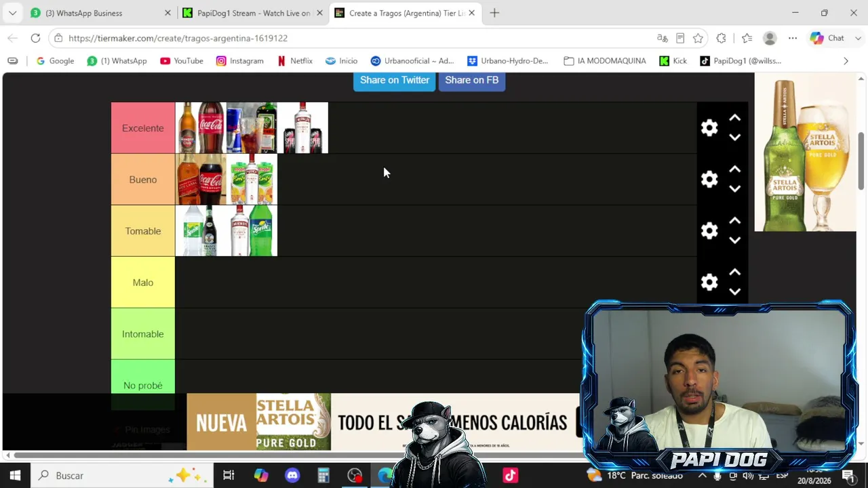
Task: Open settings gear for the Bueno tier
Action: [x=709, y=180]
